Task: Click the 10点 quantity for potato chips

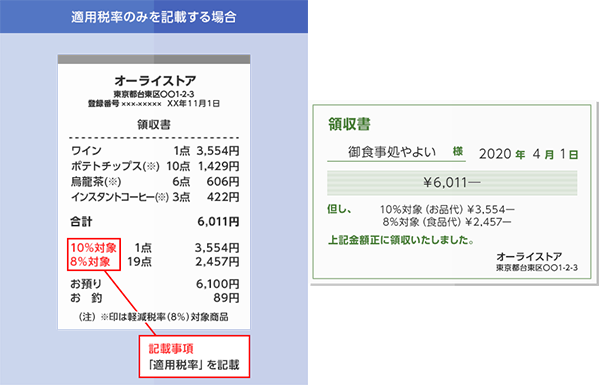Action: coord(178,166)
